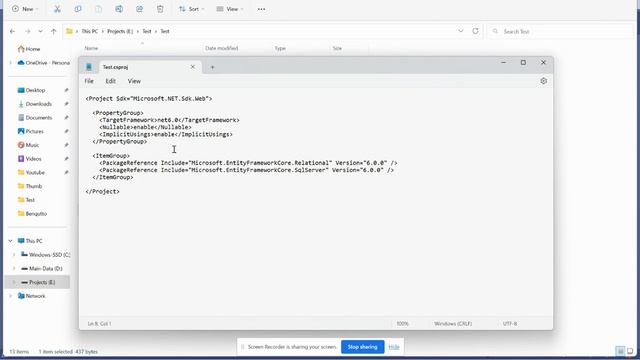Sort by the Name column header
The width and height of the screenshot is (640, 360).
[91, 48]
